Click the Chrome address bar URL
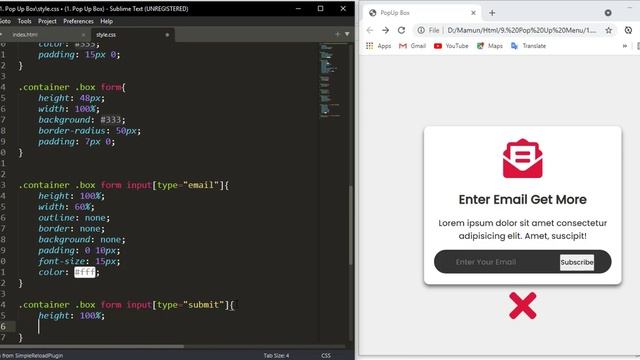This screenshot has height=360, width=640. click(522, 30)
